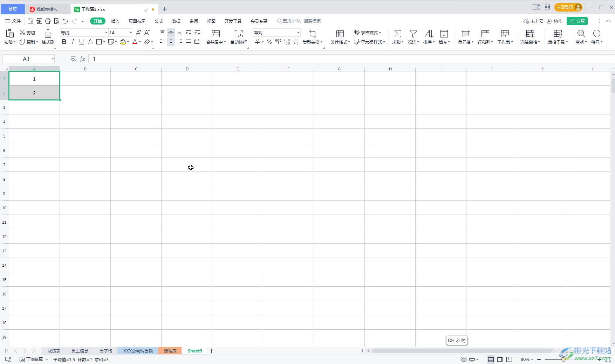Switch to the 成绩表 sheet tab
The height and width of the screenshot is (364, 615).
pos(54,351)
